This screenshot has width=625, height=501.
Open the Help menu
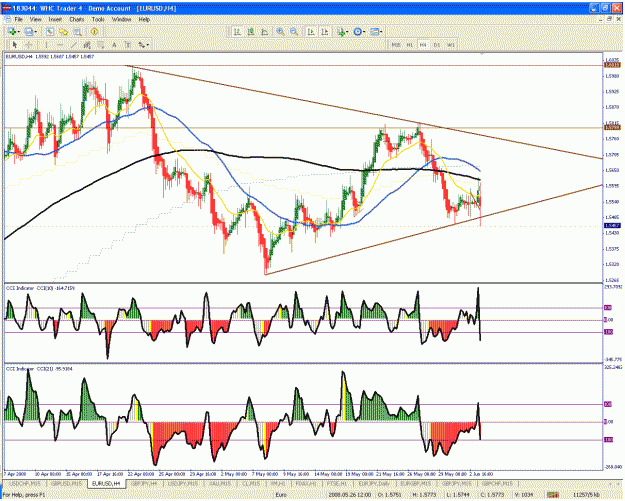[144, 19]
